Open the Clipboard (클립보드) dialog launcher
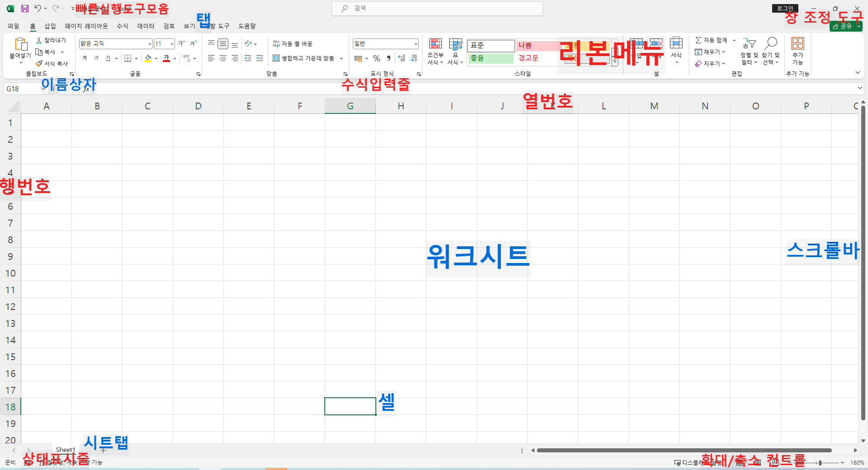This screenshot has width=868, height=470. [x=72, y=74]
